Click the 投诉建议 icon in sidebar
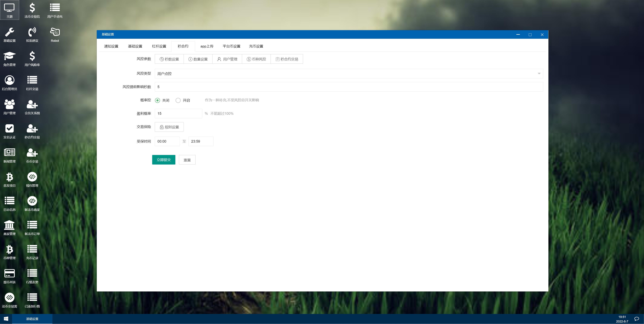This screenshot has width=644, height=324. pyautogui.click(x=32, y=34)
